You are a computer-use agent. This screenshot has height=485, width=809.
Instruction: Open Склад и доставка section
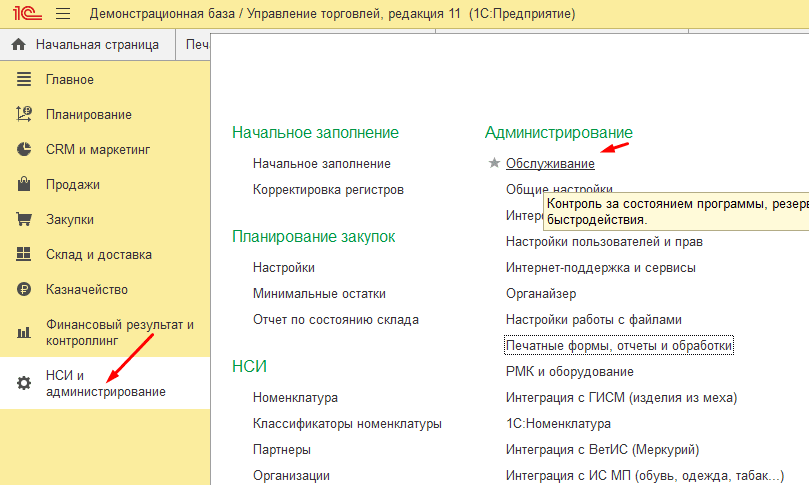pyautogui.click(x=105, y=255)
